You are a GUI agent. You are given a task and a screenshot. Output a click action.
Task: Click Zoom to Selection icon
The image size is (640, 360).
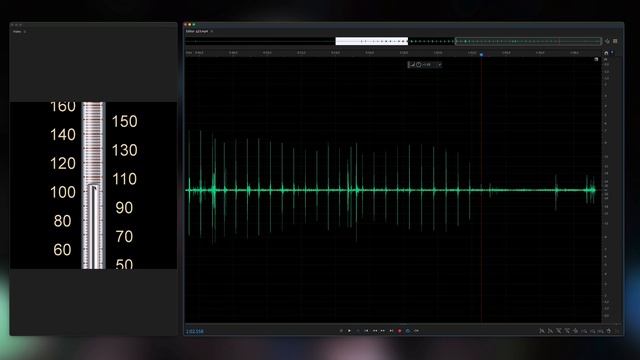coord(601,331)
